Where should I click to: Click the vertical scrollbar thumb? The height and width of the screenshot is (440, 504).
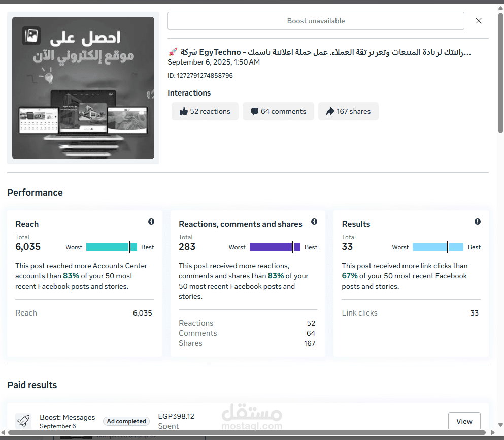[500, 73]
